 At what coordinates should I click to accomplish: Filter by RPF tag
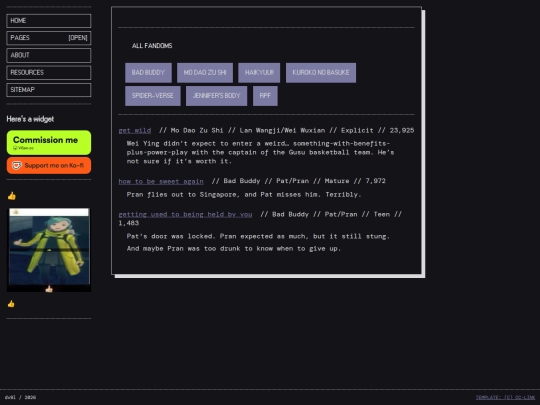tap(265, 96)
